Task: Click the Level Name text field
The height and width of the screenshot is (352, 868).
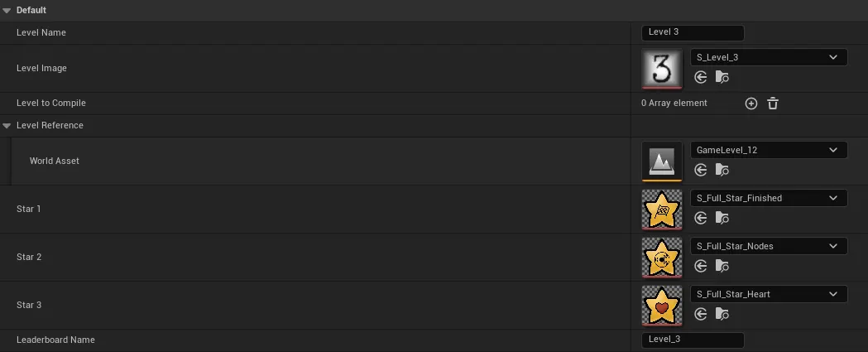Action: pos(693,32)
